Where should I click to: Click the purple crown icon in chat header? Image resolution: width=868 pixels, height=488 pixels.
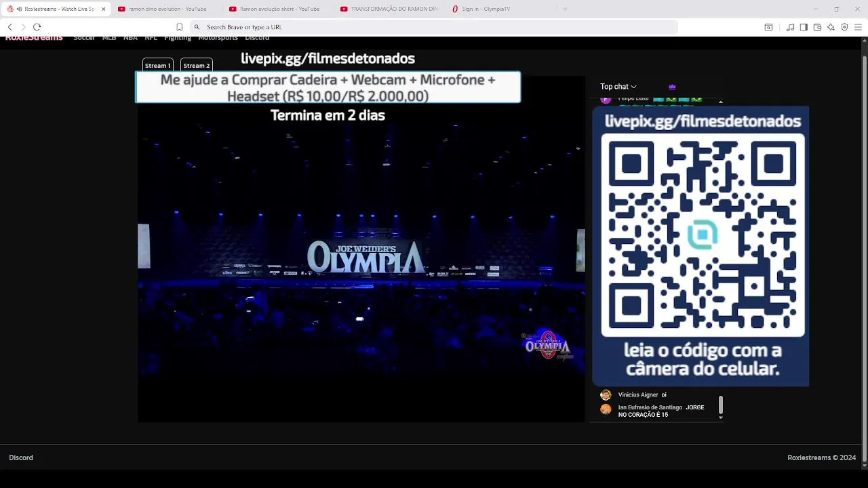(x=672, y=87)
